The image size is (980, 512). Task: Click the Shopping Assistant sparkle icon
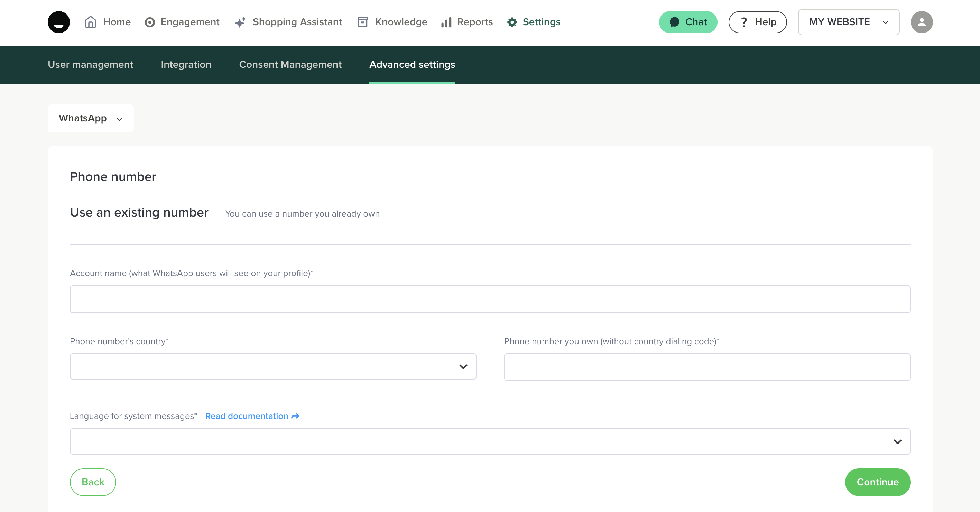(240, 22)
